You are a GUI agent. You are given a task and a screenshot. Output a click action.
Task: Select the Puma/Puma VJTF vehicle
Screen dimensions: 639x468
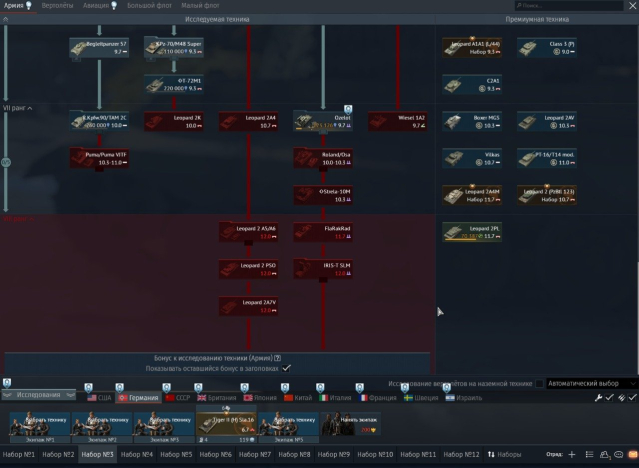pyautogui.click(x=100, y=158)
